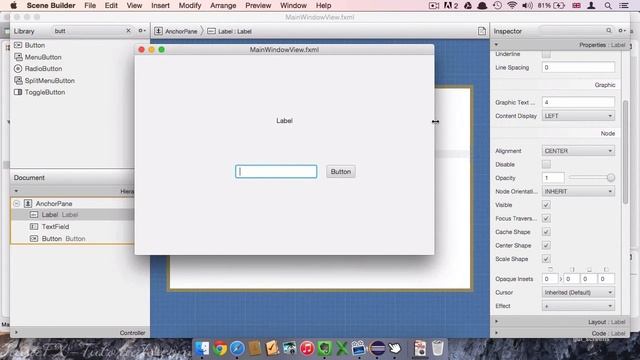Click the Inspector vertical scrollbar
Image resolution: width=640 pixels, height=360 pixels.
pyautogui.click(x=625, y=152)
